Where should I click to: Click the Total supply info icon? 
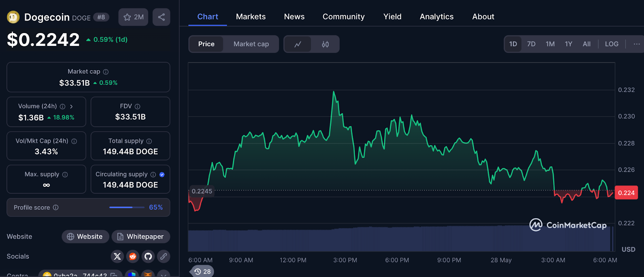(x=149, y=141)
